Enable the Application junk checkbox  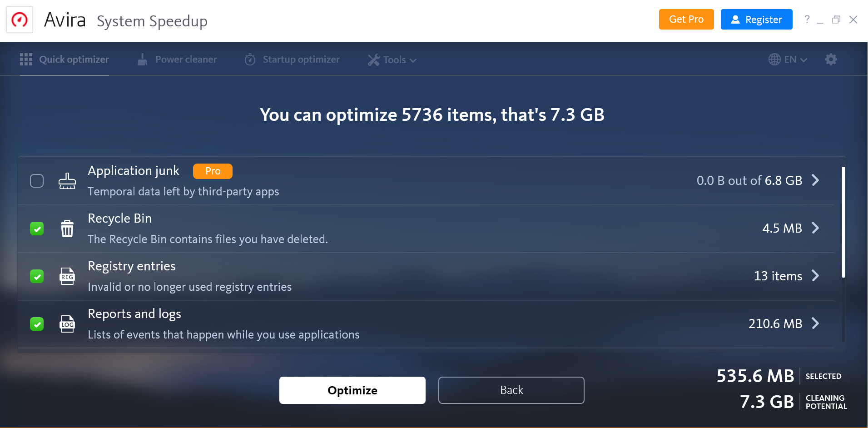(x=37, y=181)
